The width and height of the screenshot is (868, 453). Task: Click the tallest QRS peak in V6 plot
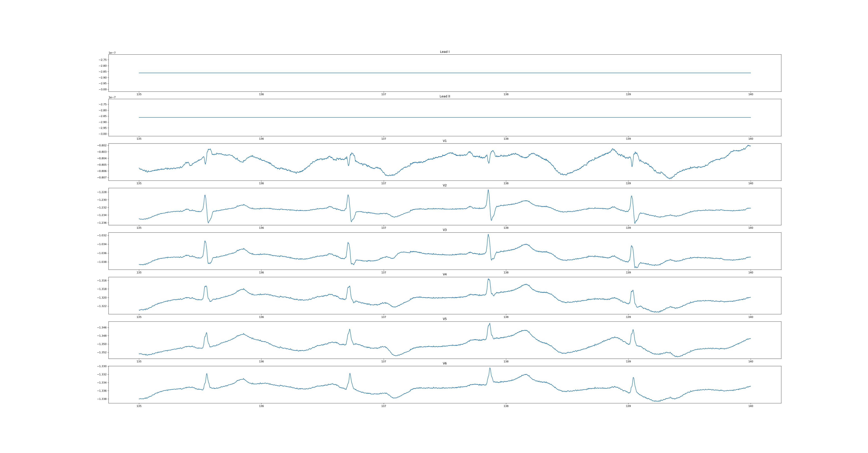click(490, 368)
